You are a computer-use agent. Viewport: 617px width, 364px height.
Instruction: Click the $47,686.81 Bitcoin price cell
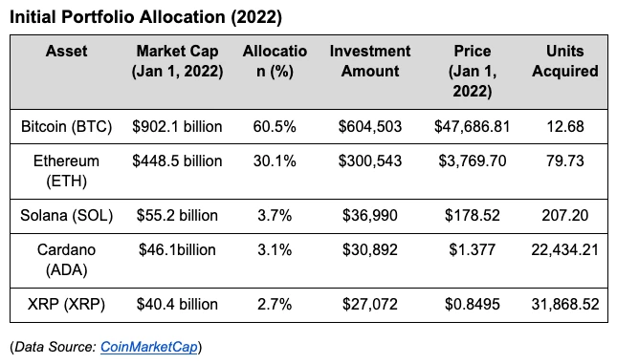(x=473, y=126)
